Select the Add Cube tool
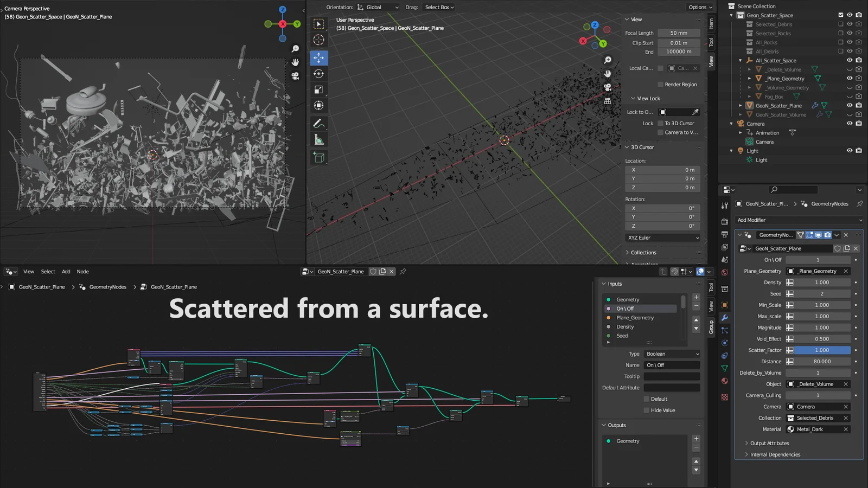 click(x=318, y=157)
